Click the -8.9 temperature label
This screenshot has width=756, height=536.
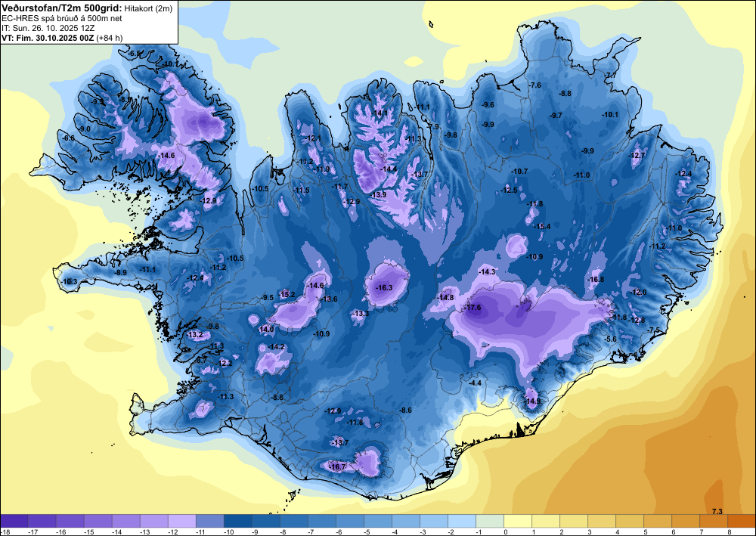click(120, 272)
